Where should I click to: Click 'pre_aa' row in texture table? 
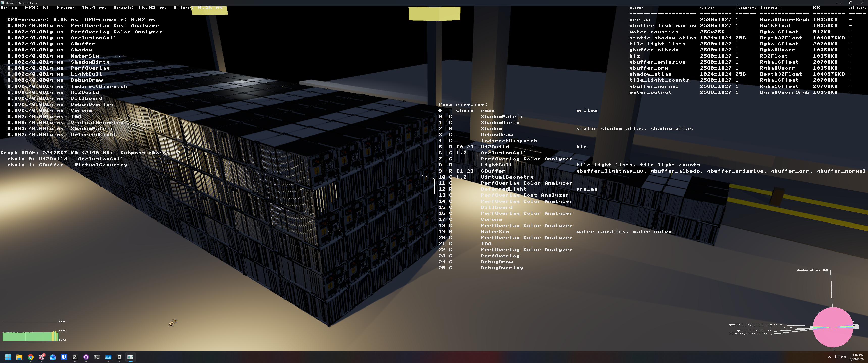click(x=741, y=19)
